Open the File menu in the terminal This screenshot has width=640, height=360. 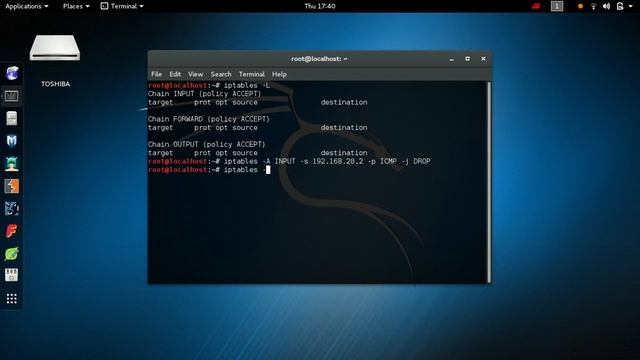(x=156, y=74)
